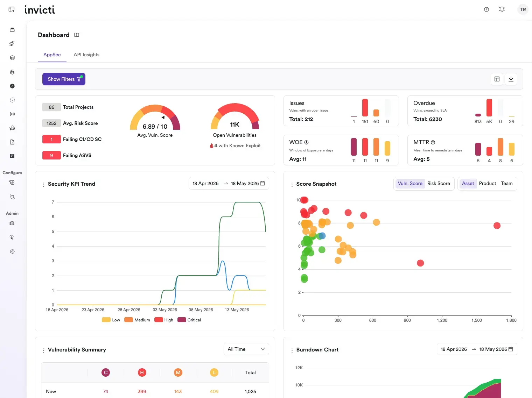Open the notifications bell
532x398 pixels.
pos(502,9)
